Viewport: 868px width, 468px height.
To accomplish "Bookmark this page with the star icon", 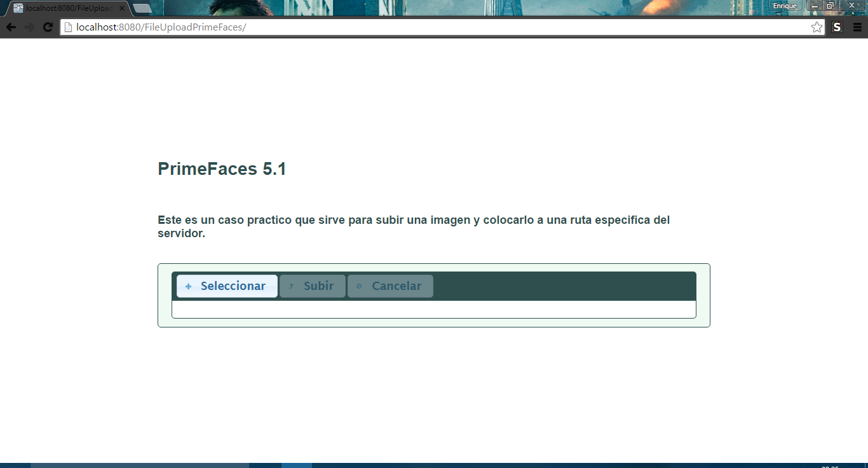I will tap(817, 27).
